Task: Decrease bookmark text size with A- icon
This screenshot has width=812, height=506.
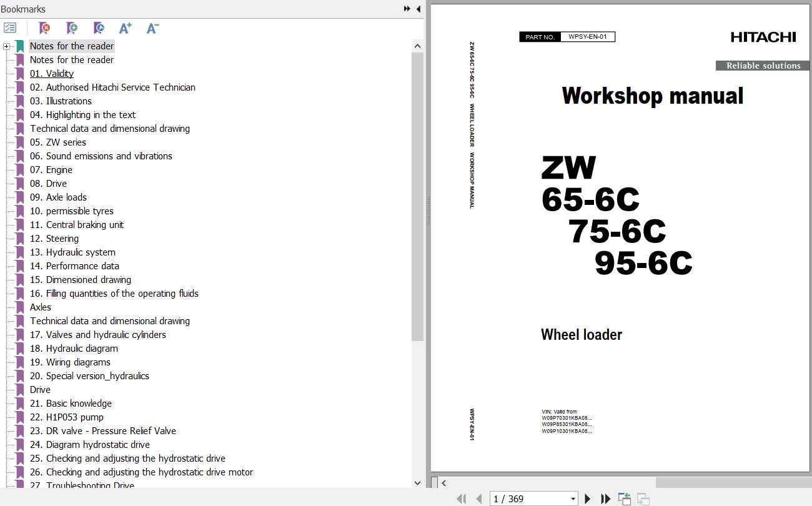Action: [152, 28]
